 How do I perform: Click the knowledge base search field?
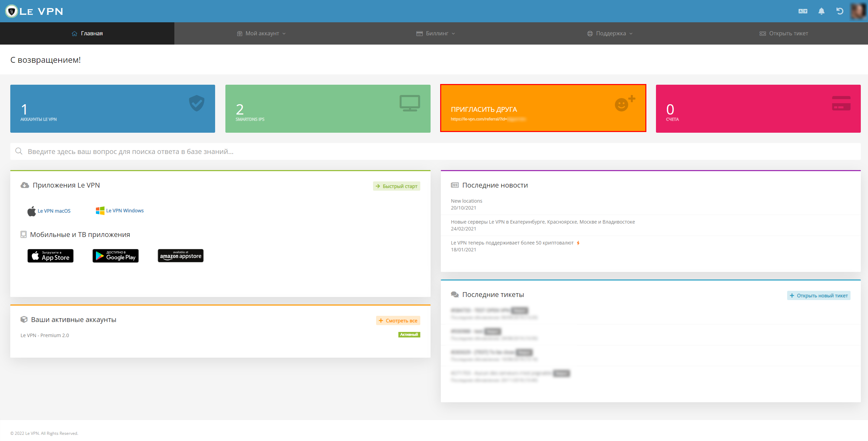[435, 152]
